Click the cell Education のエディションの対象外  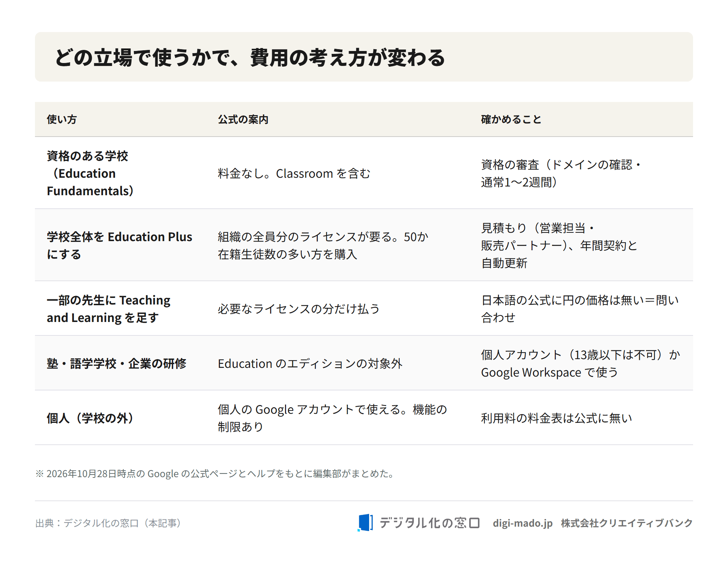(x=310, y=363)
